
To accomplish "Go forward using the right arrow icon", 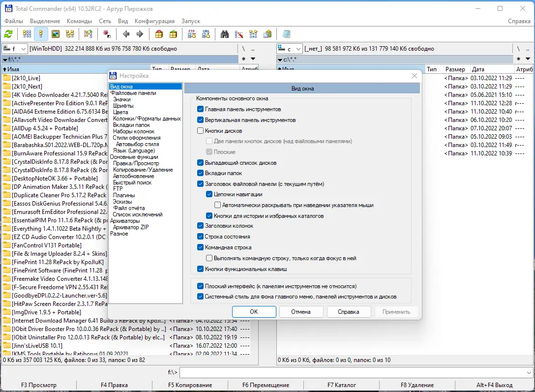I will coord(140,34).
